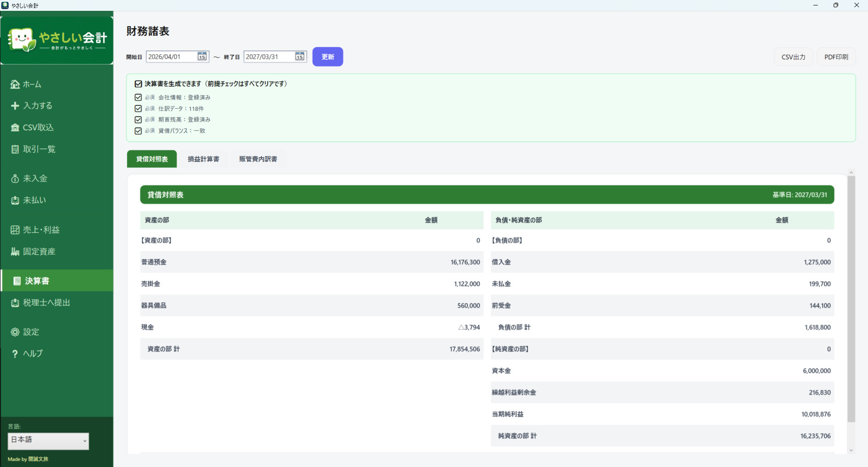868x467 pixels.
Task: Click the scrollbar up arrow
Action: pos(851,172)
